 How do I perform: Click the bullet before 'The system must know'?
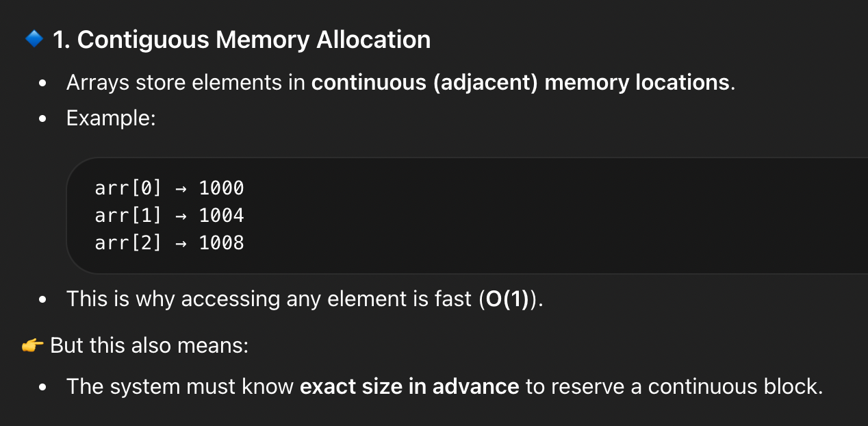click(x=43, y=387)
